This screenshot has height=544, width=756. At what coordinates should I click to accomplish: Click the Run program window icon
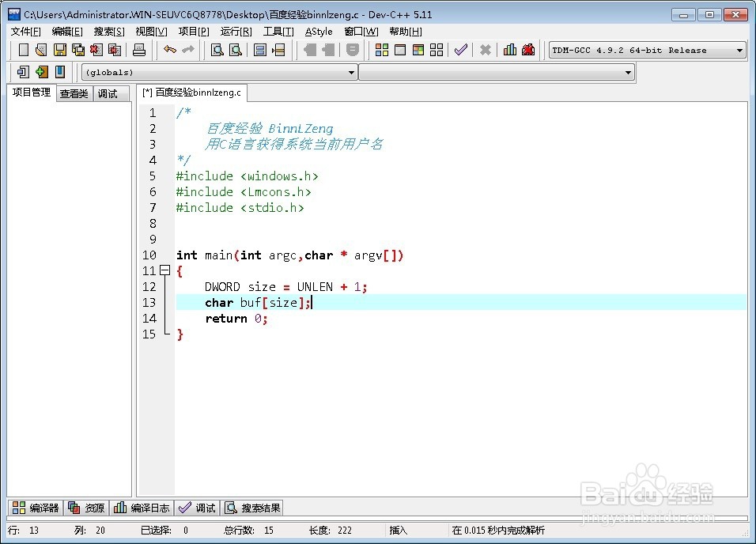(x=400, y=50)
